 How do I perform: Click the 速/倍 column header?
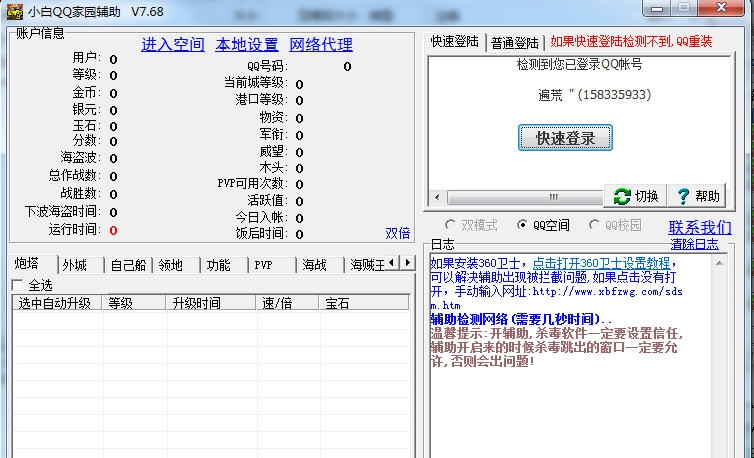coord(288,303)
